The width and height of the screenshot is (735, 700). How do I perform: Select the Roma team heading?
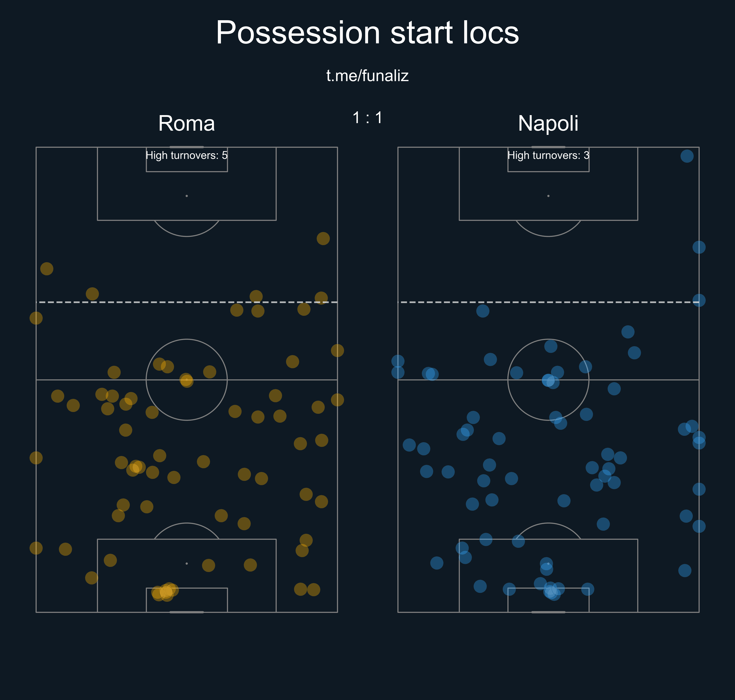click(186, 123)
